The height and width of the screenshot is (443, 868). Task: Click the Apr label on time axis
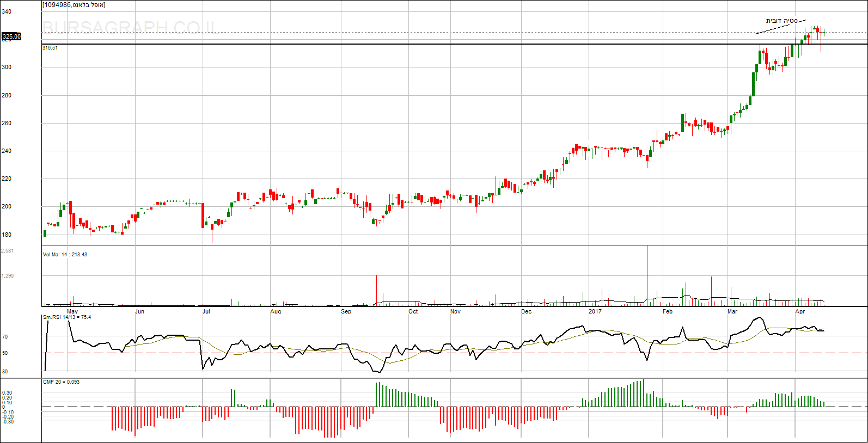tap(800, 312)
